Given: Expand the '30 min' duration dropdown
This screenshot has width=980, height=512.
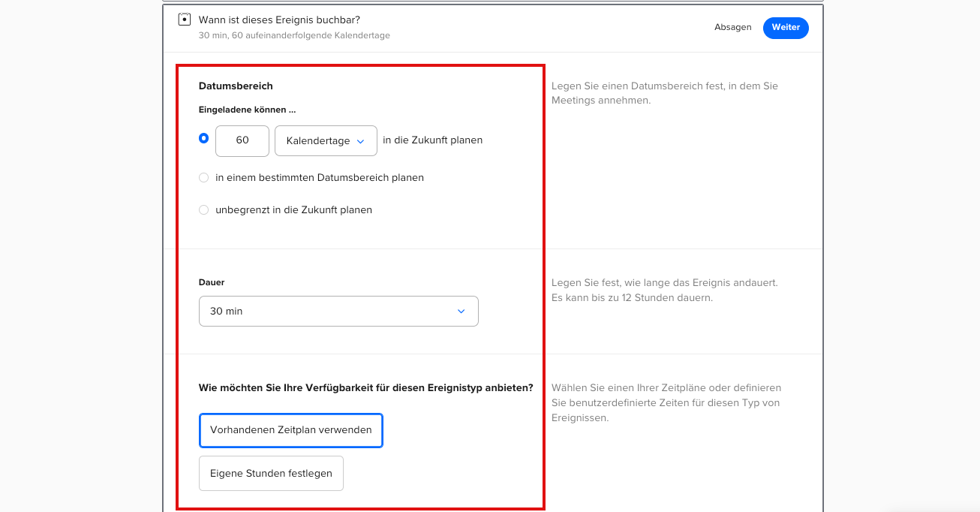Looking at the screenshot, I should [338, 312].
